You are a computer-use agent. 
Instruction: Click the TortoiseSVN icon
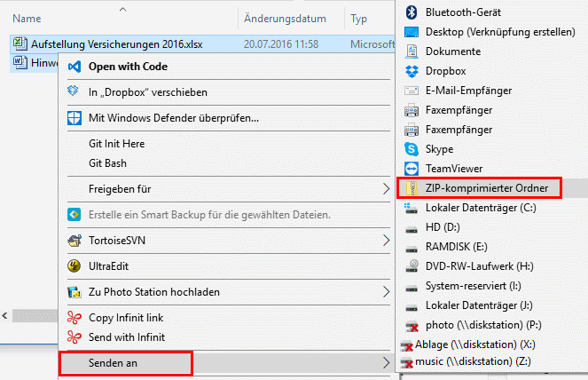(74, 240)
